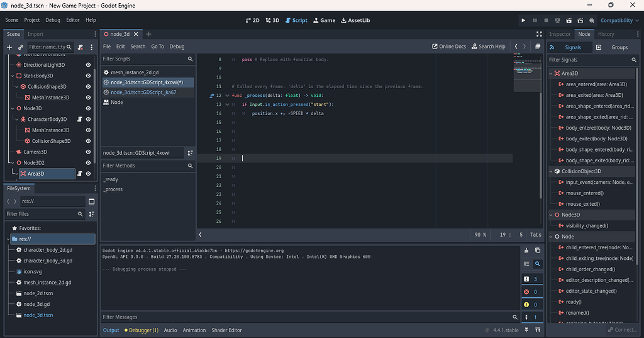Click the script minimap preview

pyautogui.click(x=526, y=74)
